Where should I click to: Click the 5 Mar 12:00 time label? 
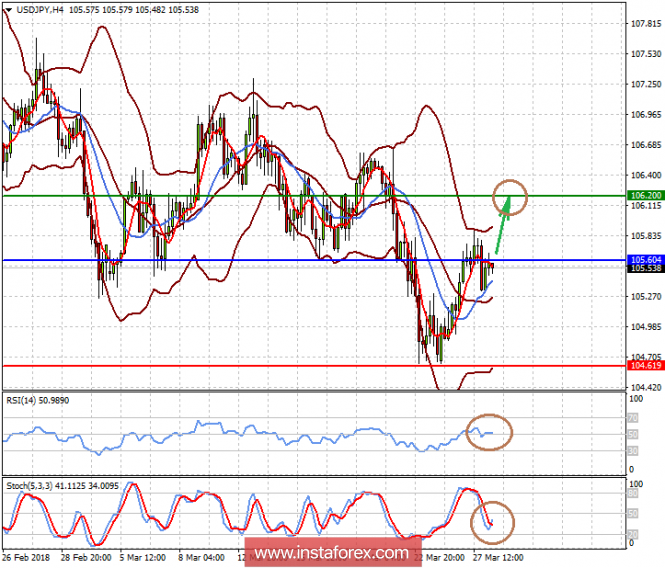tap(143, 558)
